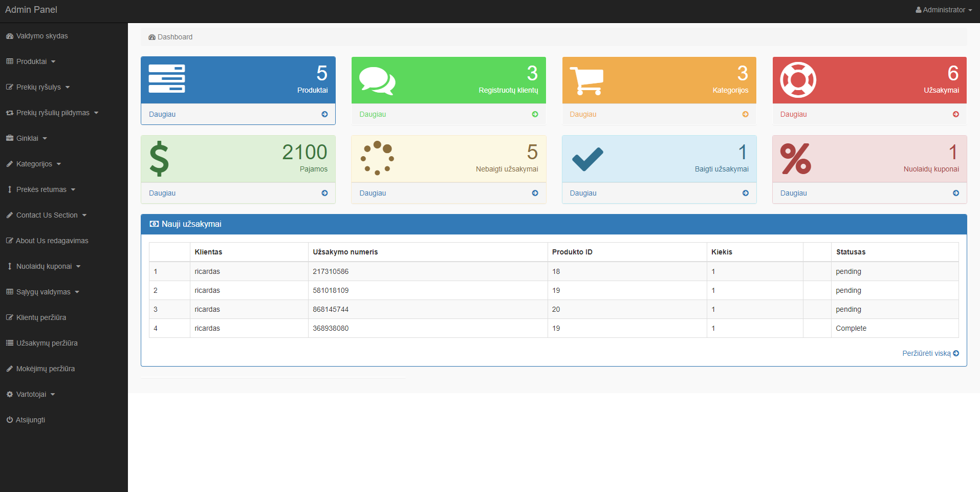Click the money icon in Nauji užsakymai header
980x492 pixels.
tap(154, 224)
